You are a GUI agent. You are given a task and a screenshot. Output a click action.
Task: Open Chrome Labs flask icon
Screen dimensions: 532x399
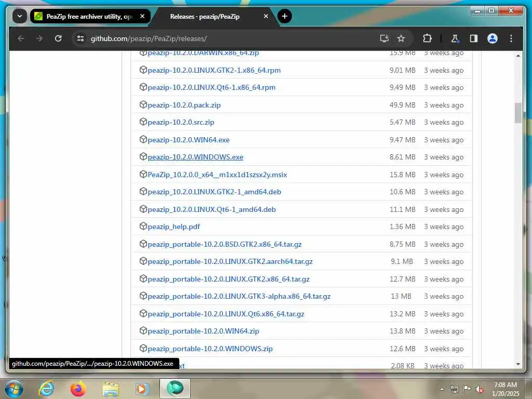pyautogui.click(x=455, y=38)
